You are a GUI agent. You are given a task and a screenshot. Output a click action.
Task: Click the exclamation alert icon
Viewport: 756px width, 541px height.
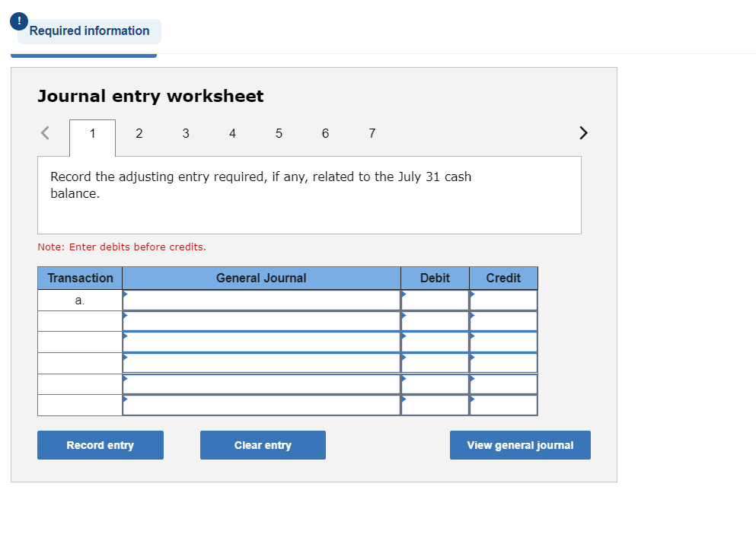(18, 20)
